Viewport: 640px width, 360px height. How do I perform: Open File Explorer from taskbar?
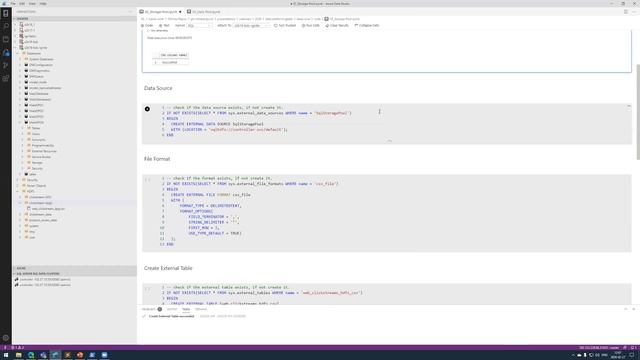18,355
